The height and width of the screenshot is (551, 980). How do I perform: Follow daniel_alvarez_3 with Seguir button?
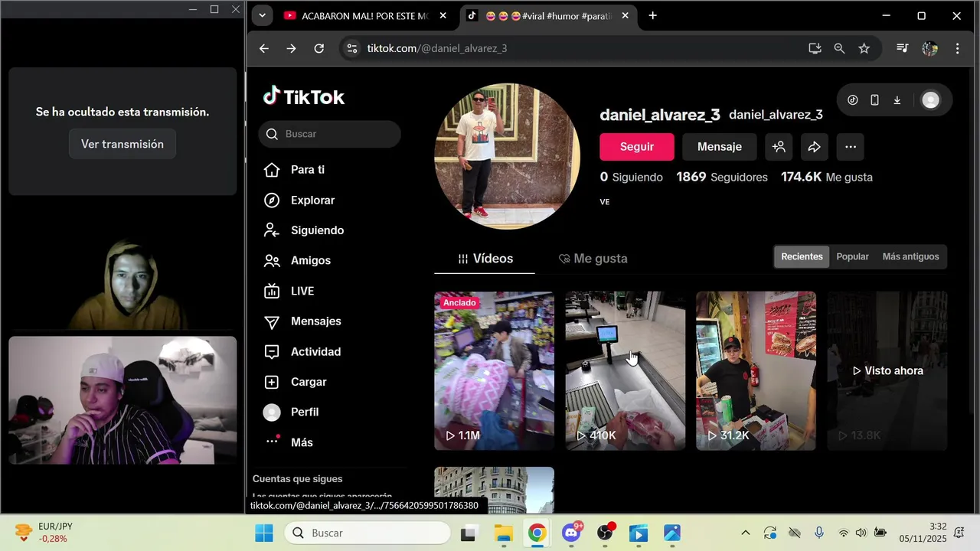[637, 147]
